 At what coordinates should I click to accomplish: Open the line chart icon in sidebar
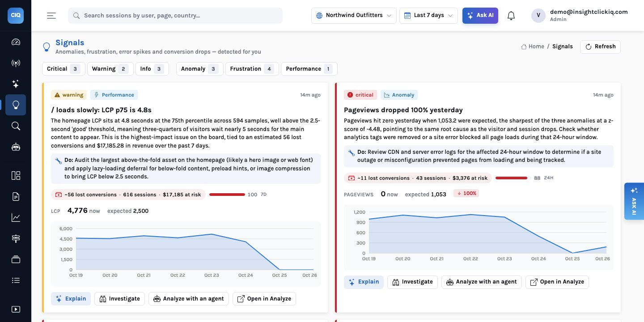16,217
